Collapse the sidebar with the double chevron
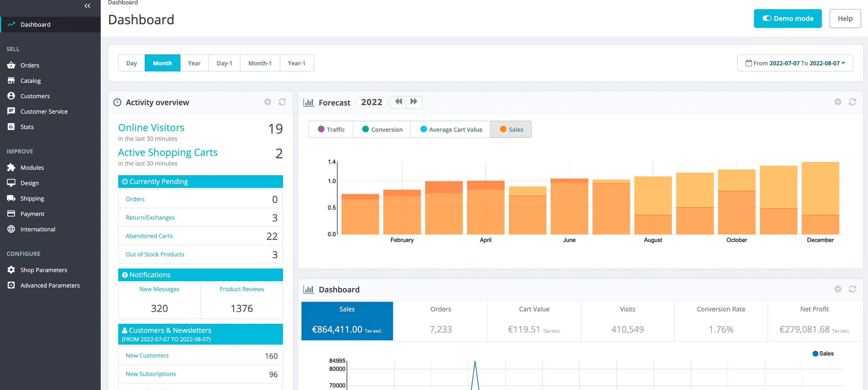This screenshot has width=868, height=390. tap(87, 6)
